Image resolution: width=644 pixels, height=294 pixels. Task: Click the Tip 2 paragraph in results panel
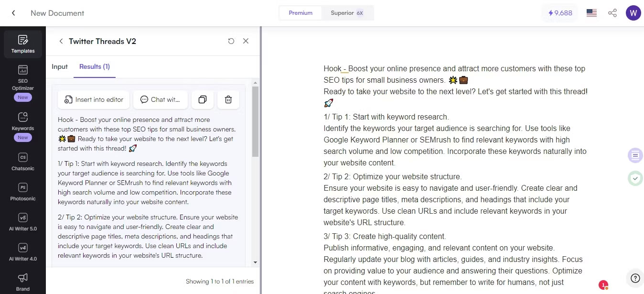(148, 236)
